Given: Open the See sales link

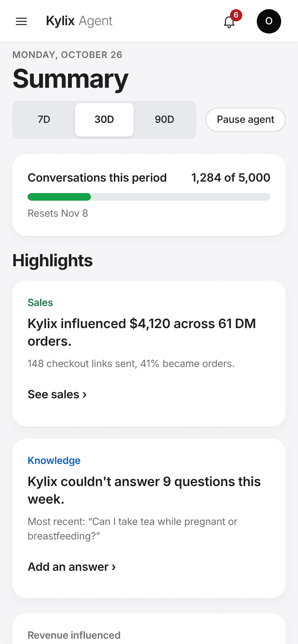Looking at the screenshot, I should pos(57,394).
